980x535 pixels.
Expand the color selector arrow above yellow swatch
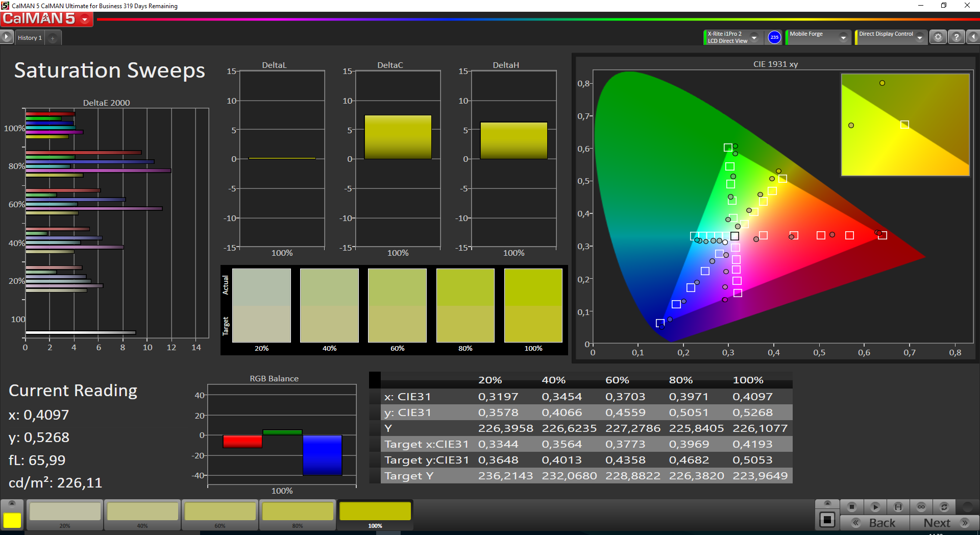(x=12, y=503)
